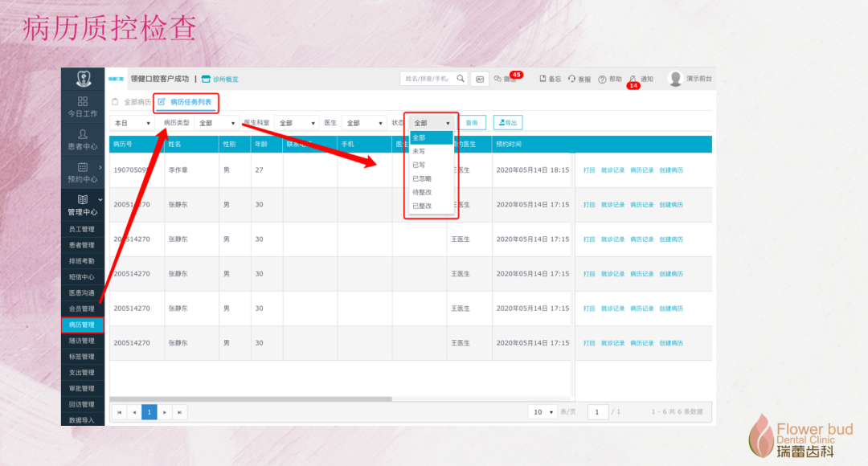Screen dimensions: 868x466
Task: Open the 10 条/页 page size dropdown
Action: [542, 412]
